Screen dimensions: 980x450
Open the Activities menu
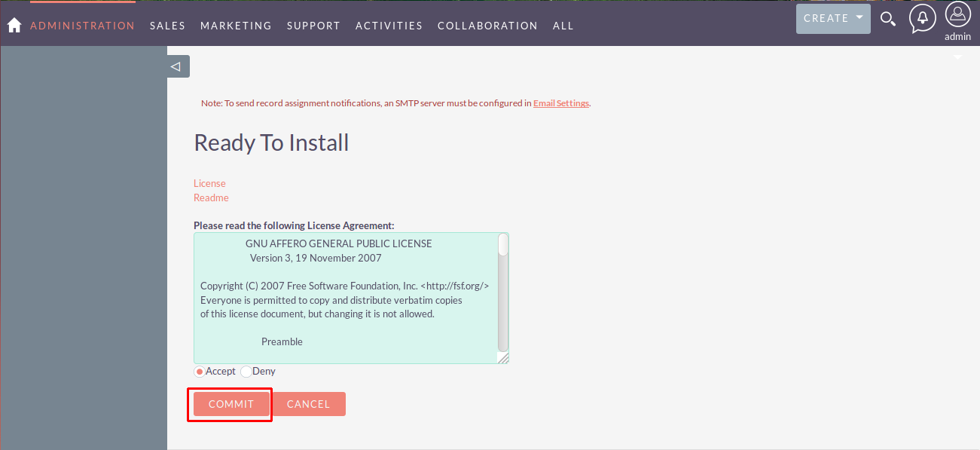coord(389,26)
